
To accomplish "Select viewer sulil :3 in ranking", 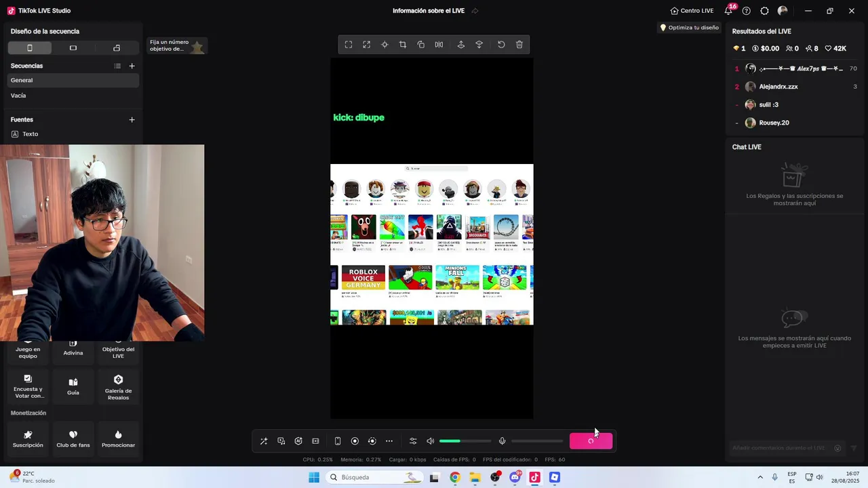I will [x=796, y=104].
